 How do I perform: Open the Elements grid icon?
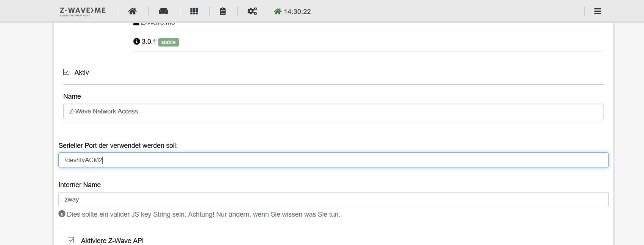194,11
